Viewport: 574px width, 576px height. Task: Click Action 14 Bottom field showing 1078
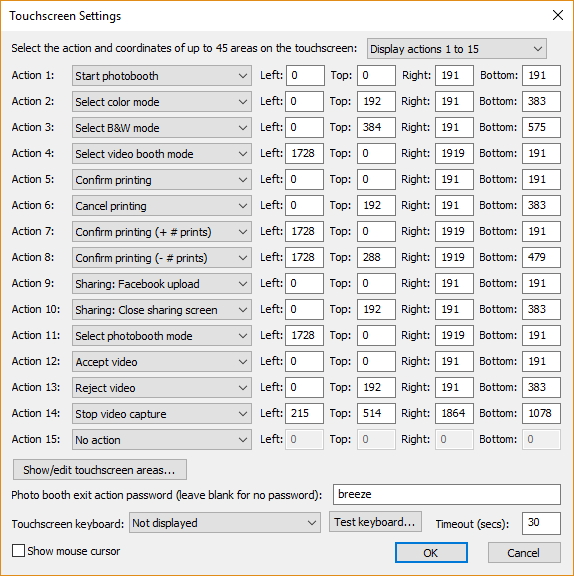point(541,413)
